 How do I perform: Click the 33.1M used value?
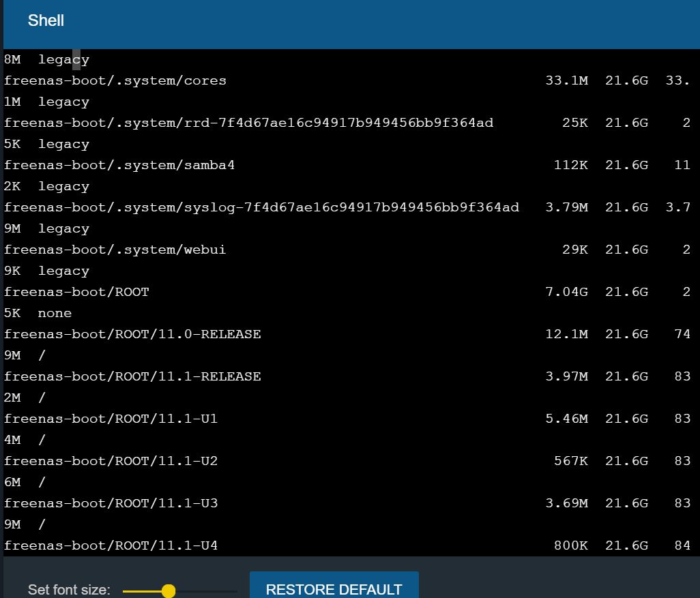pos(566,80)
